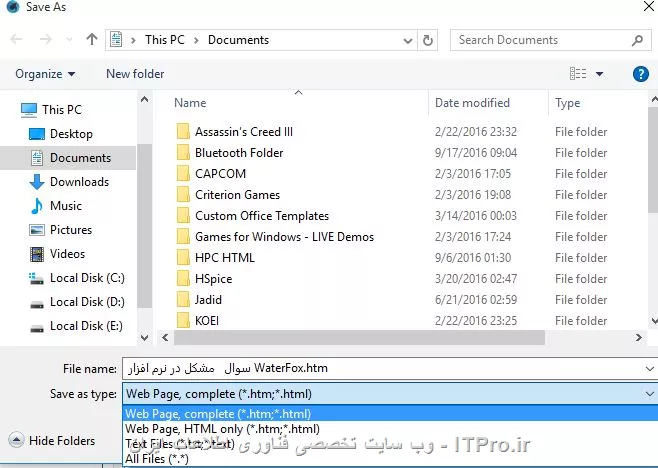Select the KOEI folder icon
Image resolution: width=658 pixels, height=468 pixels.
click(x=183, y=320)
